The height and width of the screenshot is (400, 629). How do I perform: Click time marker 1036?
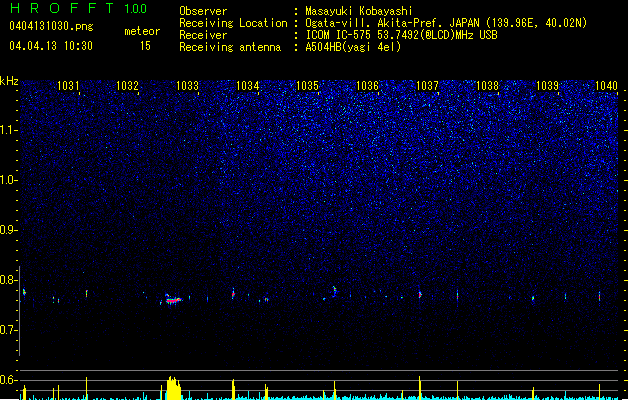point(367,86)
